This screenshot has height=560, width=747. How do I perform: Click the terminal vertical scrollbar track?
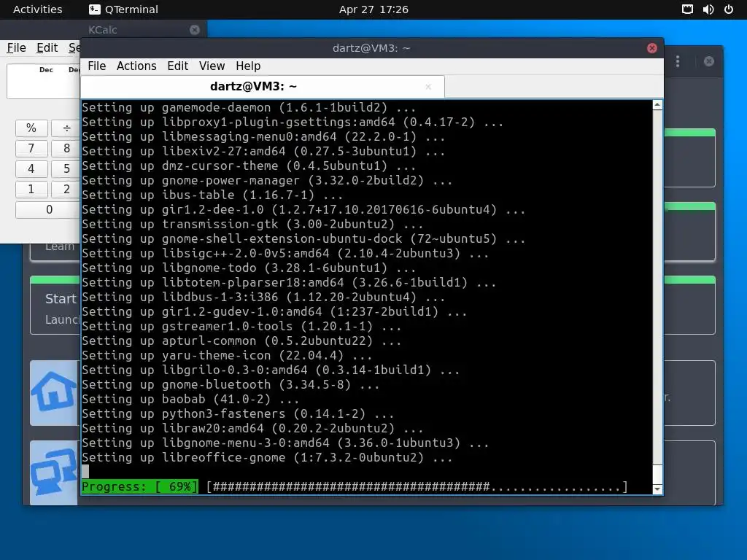657,286
